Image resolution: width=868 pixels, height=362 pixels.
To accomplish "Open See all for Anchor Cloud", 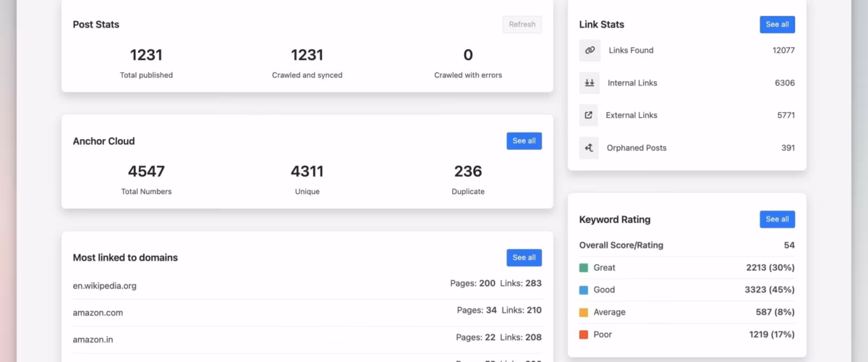I will (x=524, y=141).
